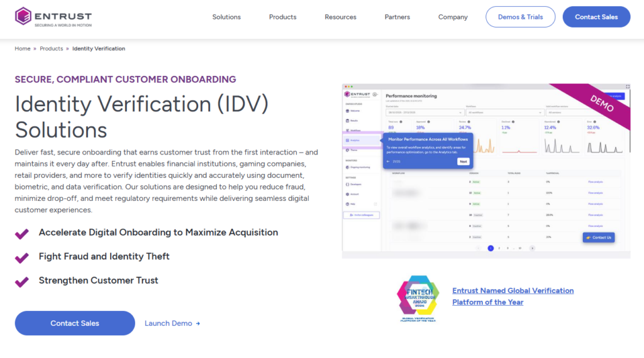Expand the All workflows dropdown
The image size is (644, 358).
click(505, 112)
